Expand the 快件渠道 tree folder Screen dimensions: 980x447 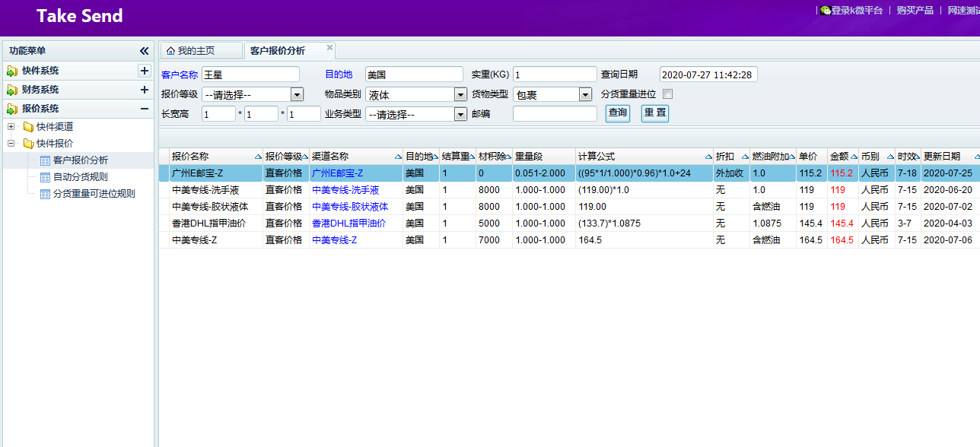pyautogui.click(x=11, y=127)
